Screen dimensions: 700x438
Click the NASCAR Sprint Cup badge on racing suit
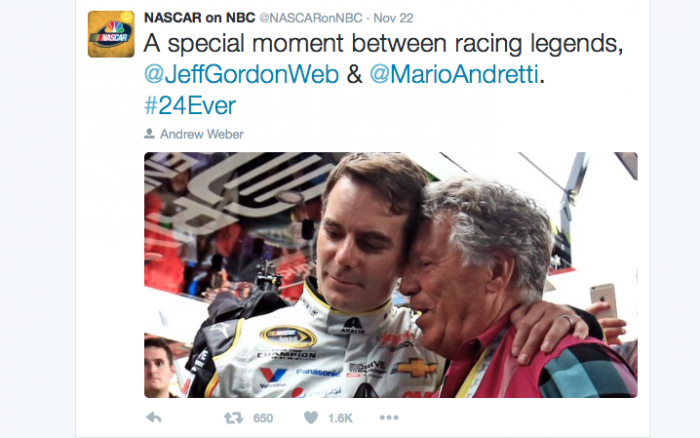click(x=288, y=336)
